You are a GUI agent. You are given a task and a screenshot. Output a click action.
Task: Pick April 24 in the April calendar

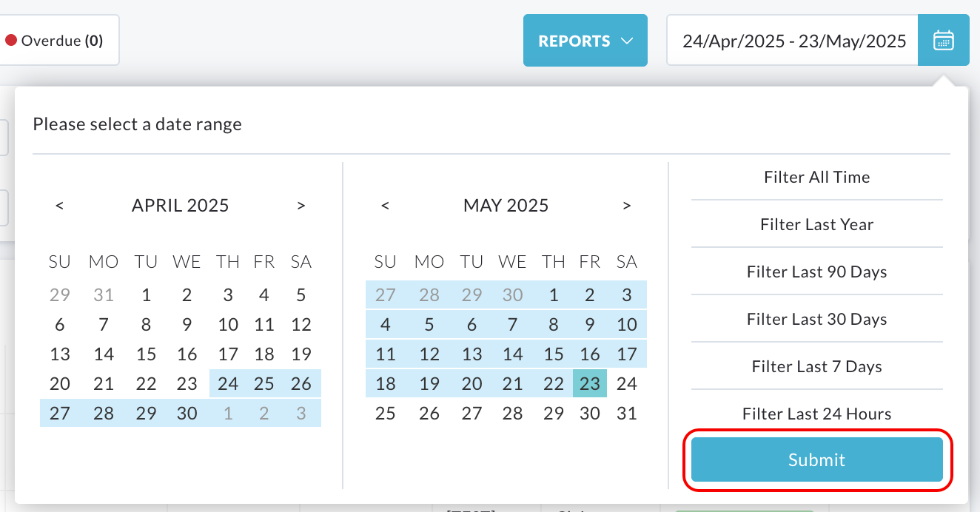[x=228, y=383]
